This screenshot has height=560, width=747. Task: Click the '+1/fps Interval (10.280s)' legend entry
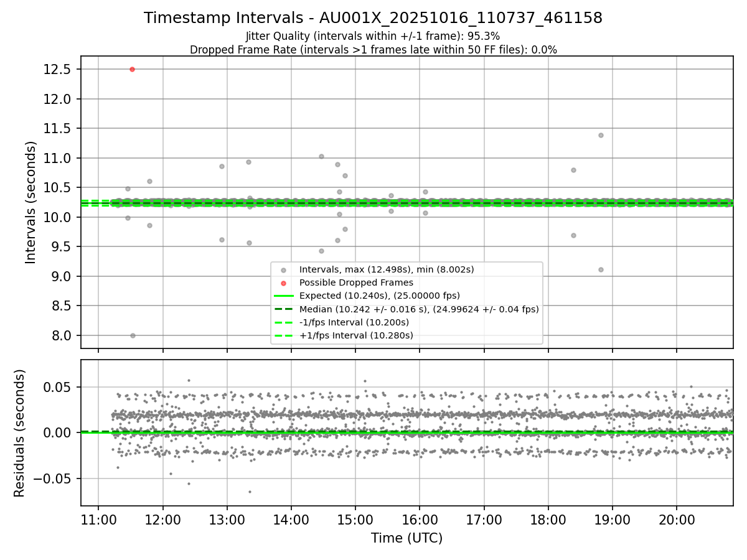click(356, 335)
